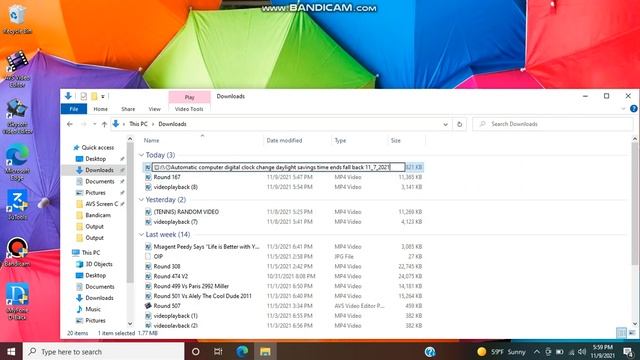The image size is (640, 360).
Task: Select Quick access in navigation pane
Action: [97, 148]
